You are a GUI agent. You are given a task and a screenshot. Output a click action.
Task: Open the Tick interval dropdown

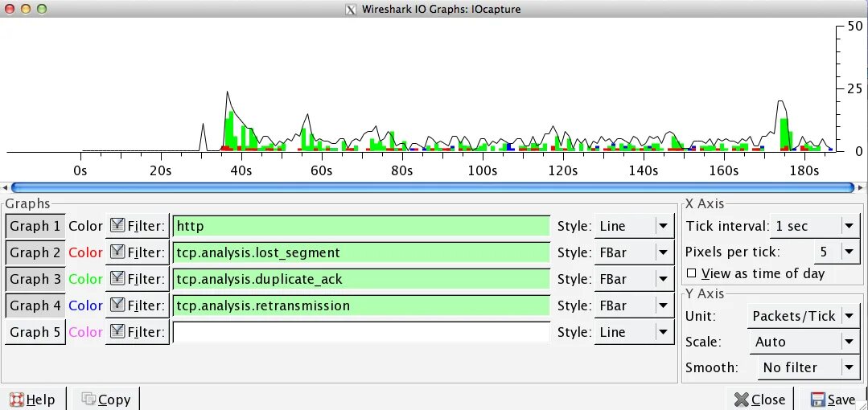coord(815,226)
